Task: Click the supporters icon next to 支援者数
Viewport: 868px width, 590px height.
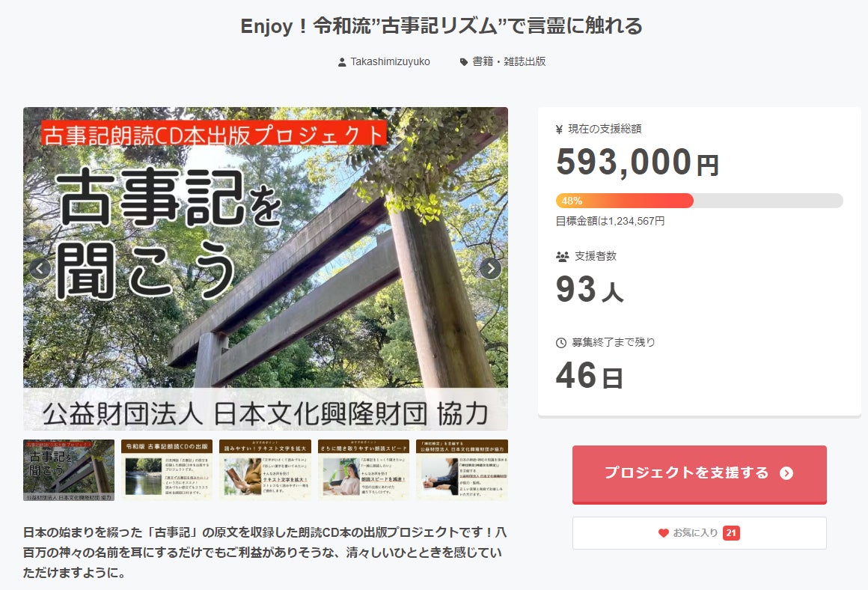Action: pyautogui.click(x=562, y=257)
